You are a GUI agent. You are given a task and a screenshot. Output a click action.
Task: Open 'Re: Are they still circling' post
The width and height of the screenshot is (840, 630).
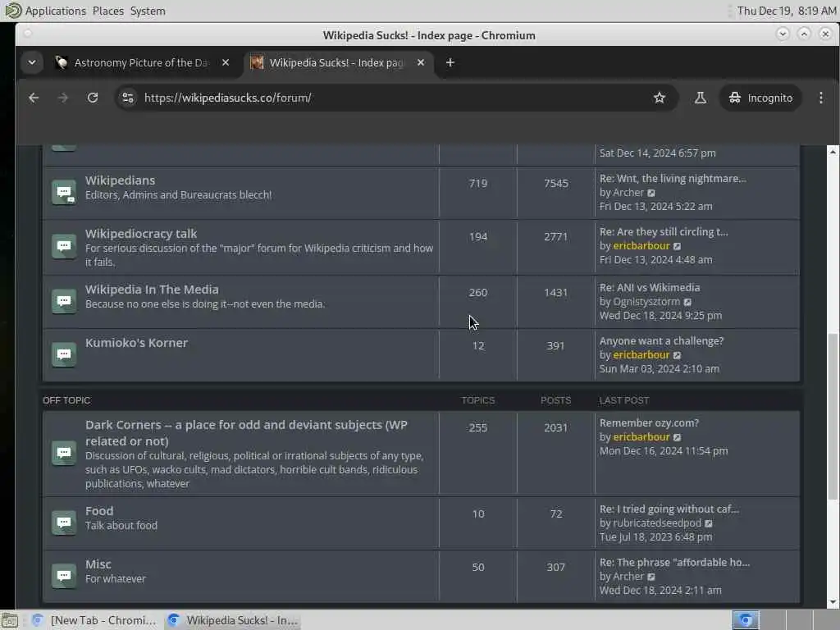coord(663,232)
